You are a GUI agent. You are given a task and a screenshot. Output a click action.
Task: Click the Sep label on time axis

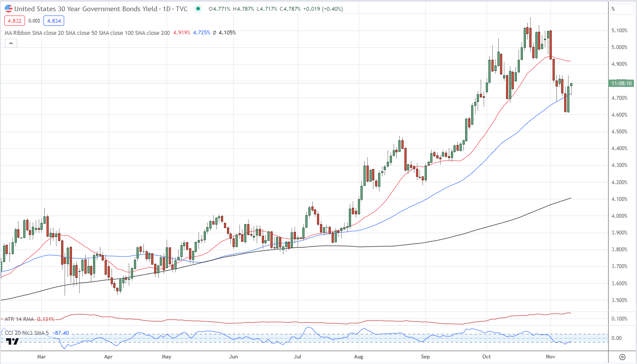coord(425,357)
